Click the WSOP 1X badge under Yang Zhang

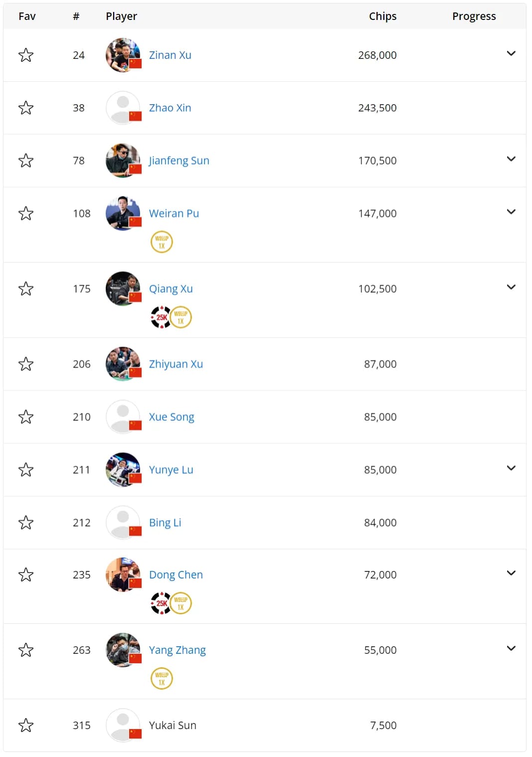[x=162, y=678]
